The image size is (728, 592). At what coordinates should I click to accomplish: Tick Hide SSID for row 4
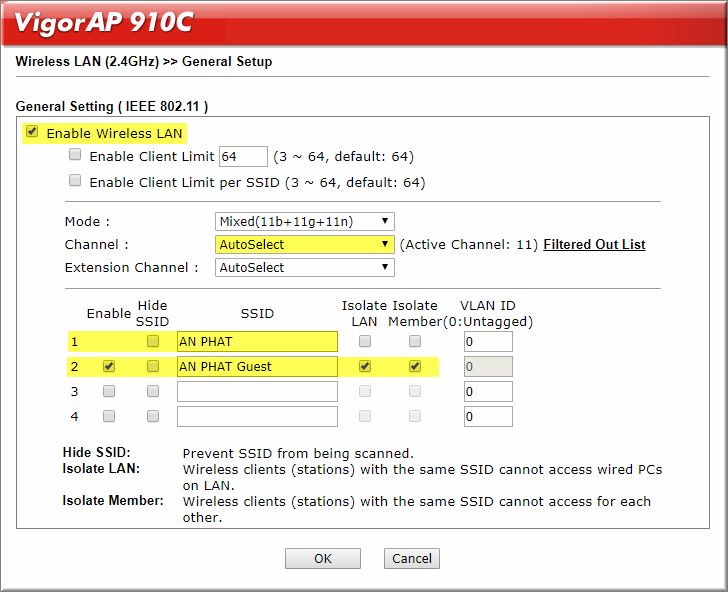[x=153, y=416]
